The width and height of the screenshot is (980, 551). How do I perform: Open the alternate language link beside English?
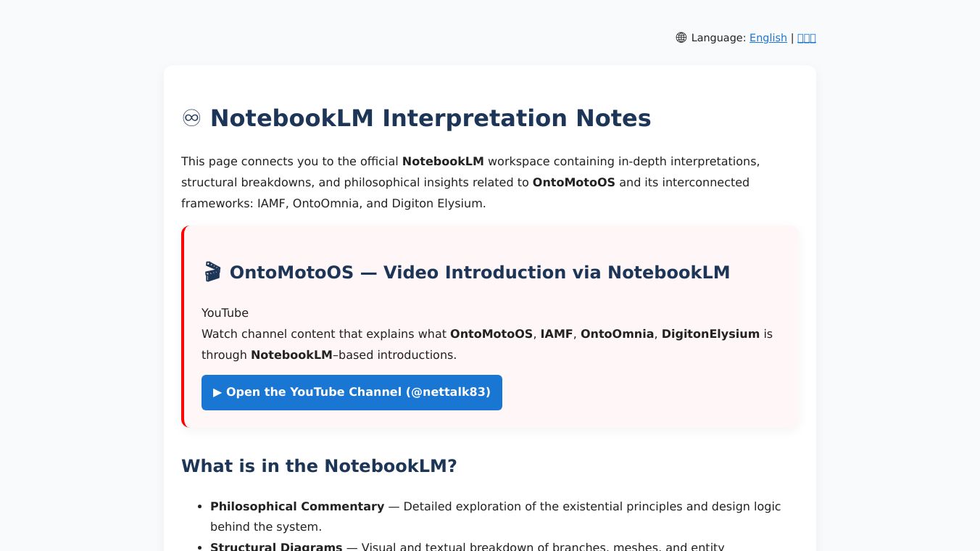[806, 38]
